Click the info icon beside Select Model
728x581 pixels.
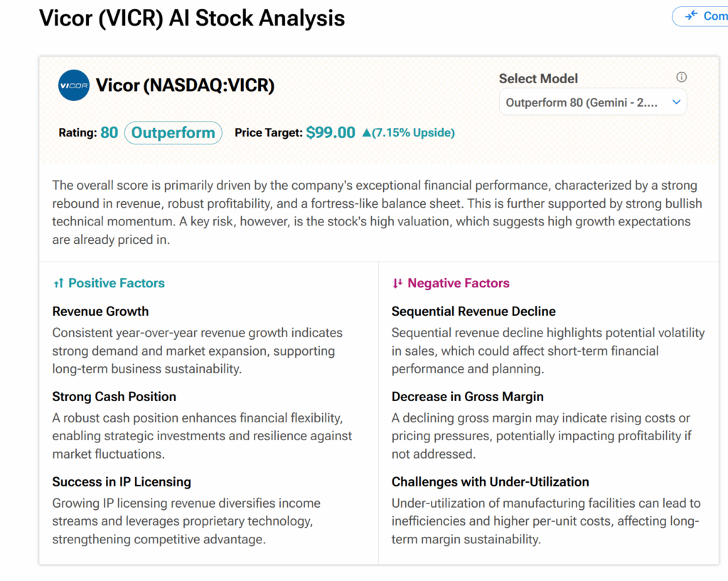[681, 78]
